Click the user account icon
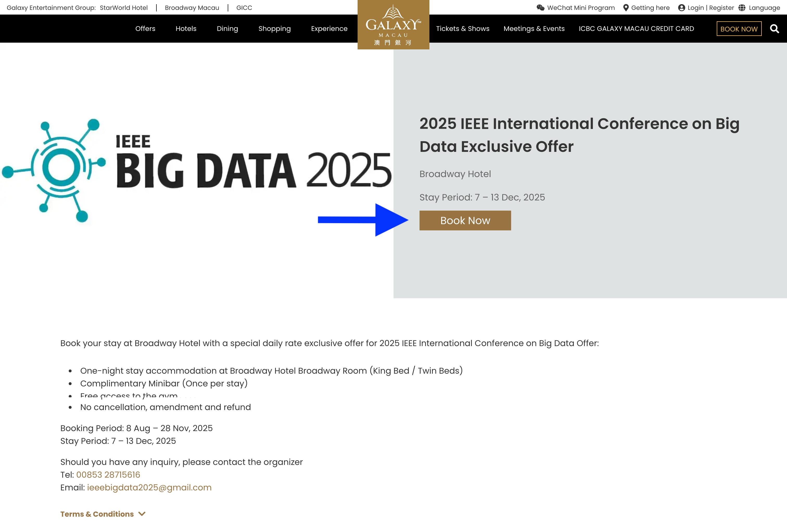The image size is (787, 532). 681,8
